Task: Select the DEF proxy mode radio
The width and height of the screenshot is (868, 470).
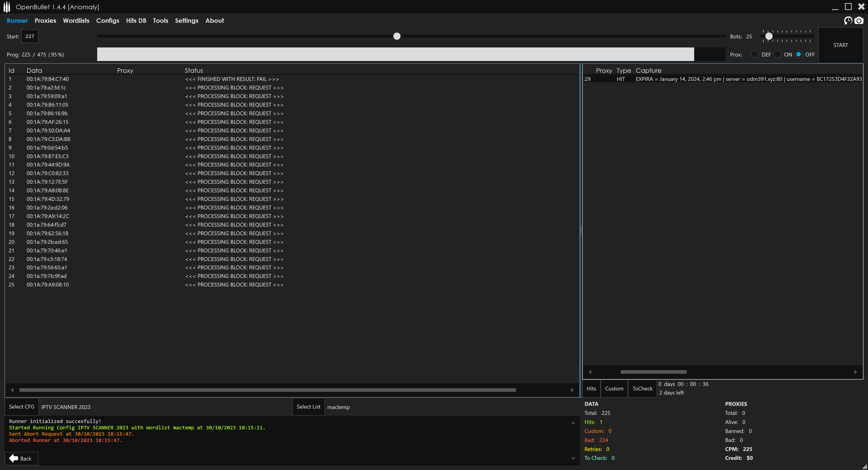Action: 755,55
